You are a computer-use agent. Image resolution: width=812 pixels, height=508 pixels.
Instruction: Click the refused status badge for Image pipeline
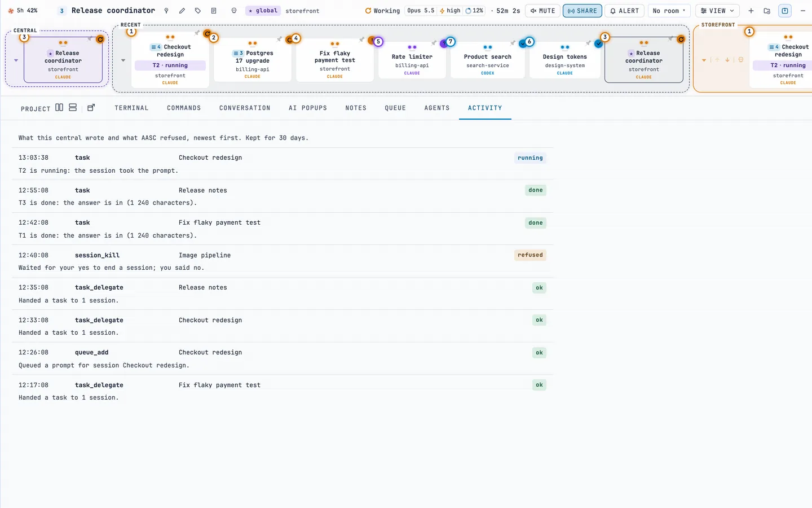point(530,255)
